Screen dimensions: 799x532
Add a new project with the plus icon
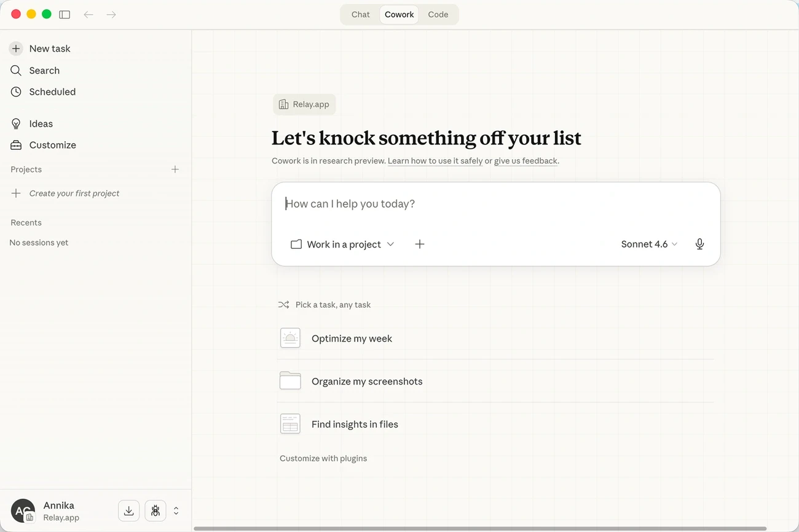tap(175, 169)
